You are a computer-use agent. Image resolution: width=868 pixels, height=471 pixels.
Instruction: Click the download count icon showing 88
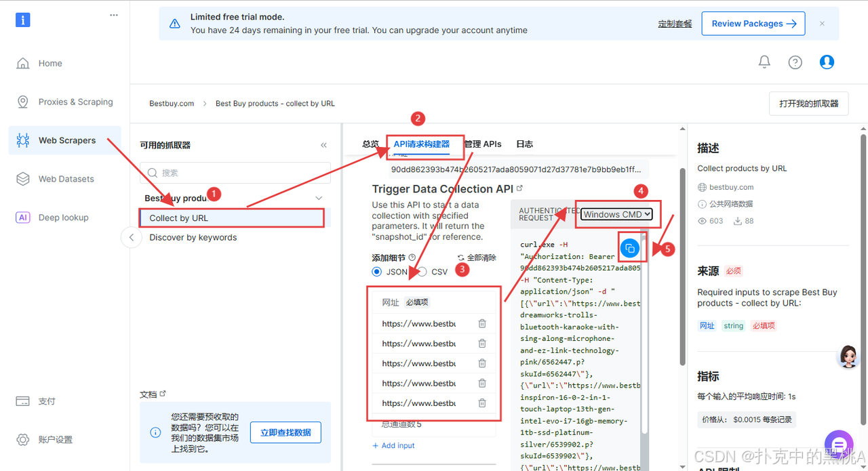coord(737,221)
